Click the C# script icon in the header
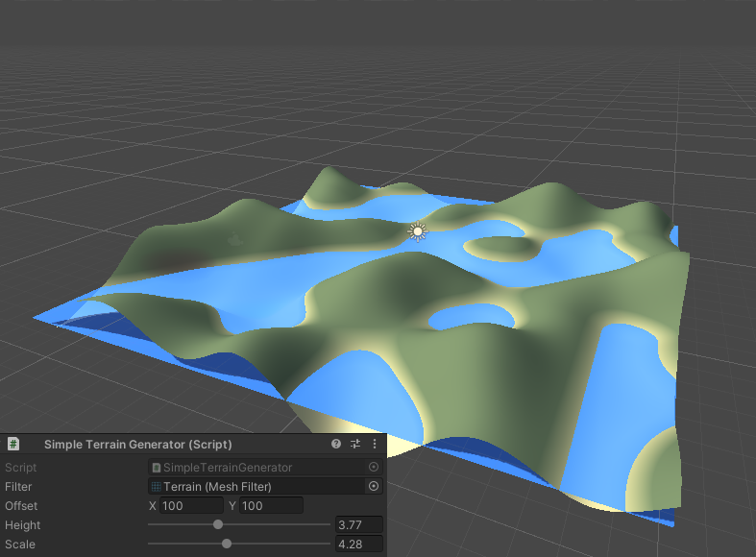 (13, 444)
